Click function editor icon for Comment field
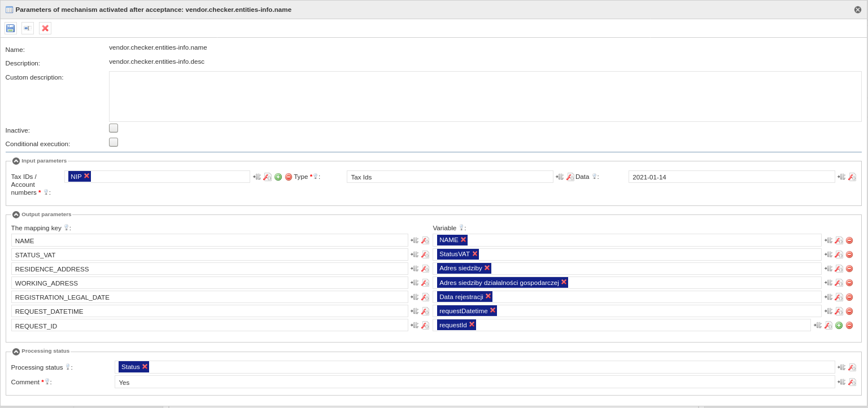The width and height of the screenshot is (868, 408). pyautogui.click(x=852, y=381)
